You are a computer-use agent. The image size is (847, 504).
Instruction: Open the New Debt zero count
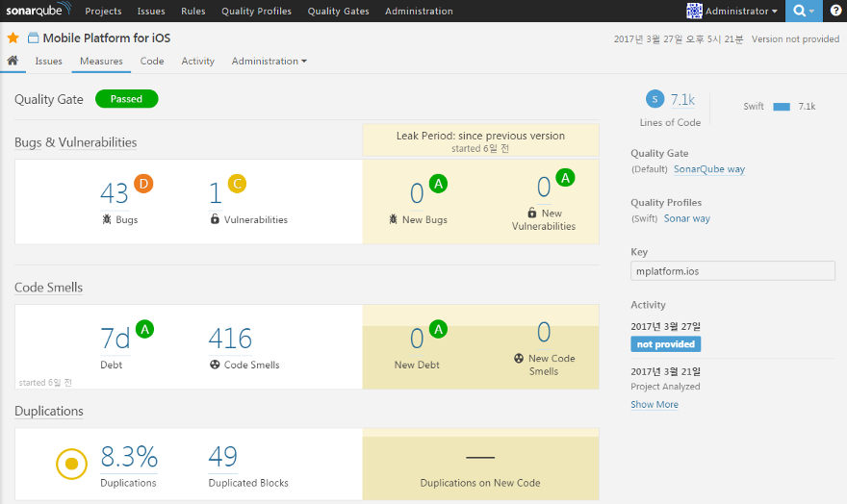(x=417, y=339)
